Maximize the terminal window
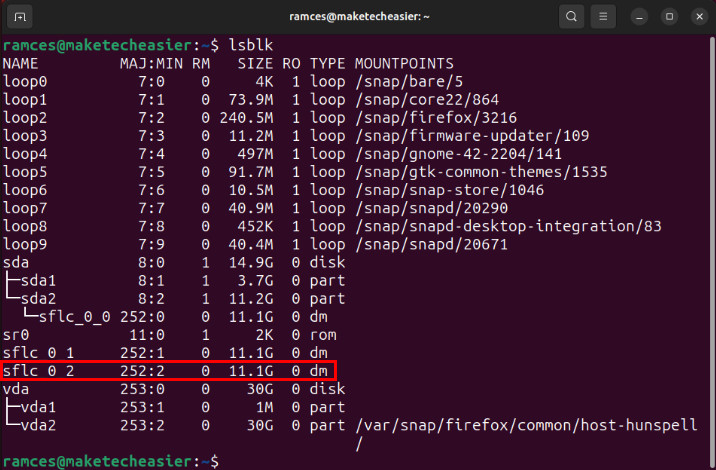 pos(669,17)
